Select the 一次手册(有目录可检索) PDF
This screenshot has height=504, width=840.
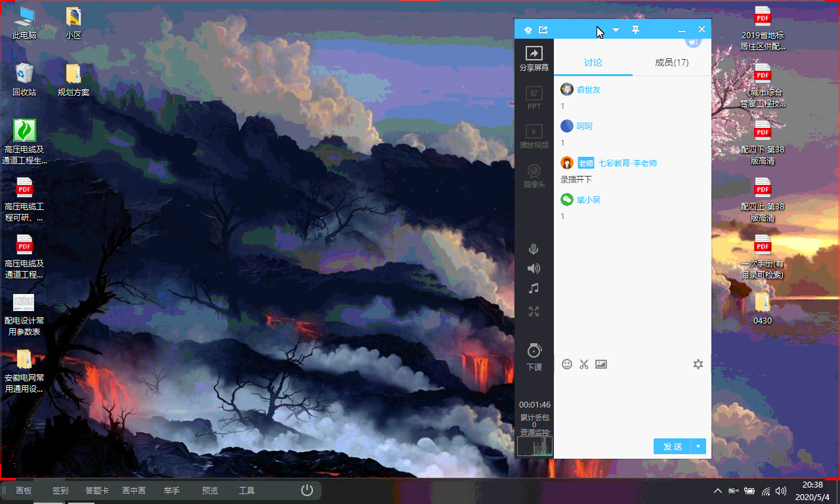pyautogui.click(x=763, y=257)
